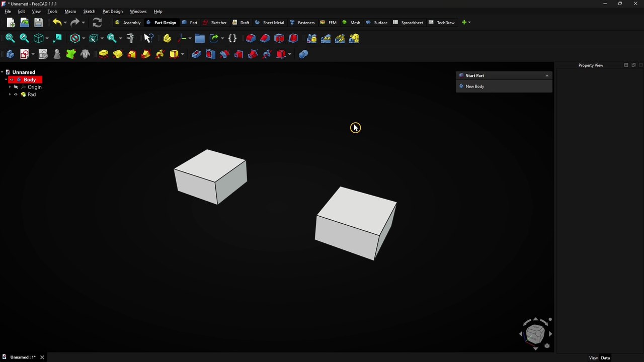
Task: Switch to the Sheet Metal workbench tab
Action: click(x=269, y=23)
